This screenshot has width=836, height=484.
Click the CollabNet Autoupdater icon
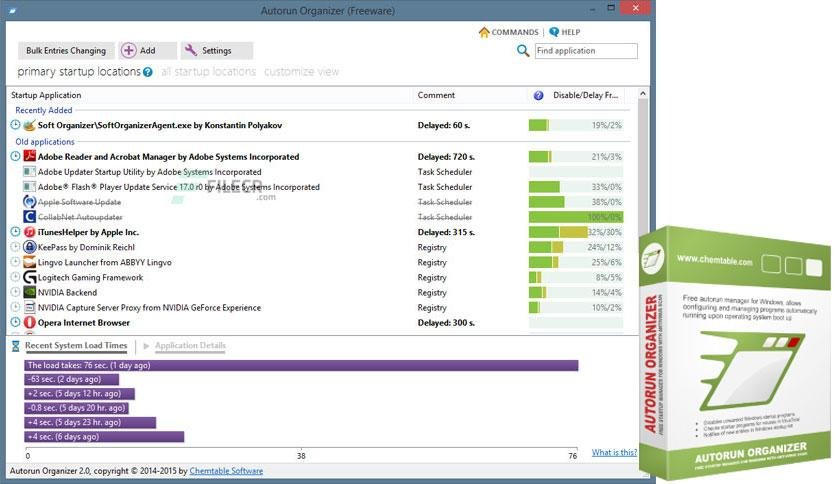click(x=29, y=217)
